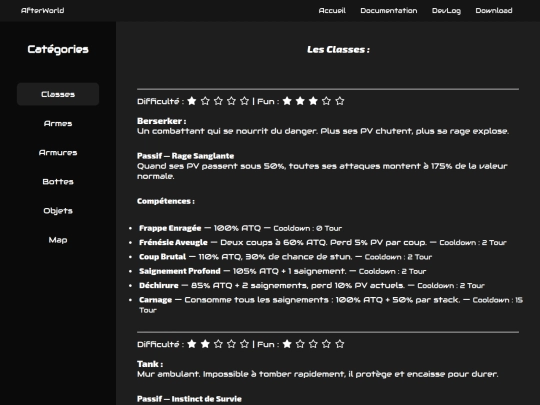Image resolution: width=540 pixels, height=405 pixels.
Task: Click Berserker's fifth Difficulté star
Action: point(245,101)
